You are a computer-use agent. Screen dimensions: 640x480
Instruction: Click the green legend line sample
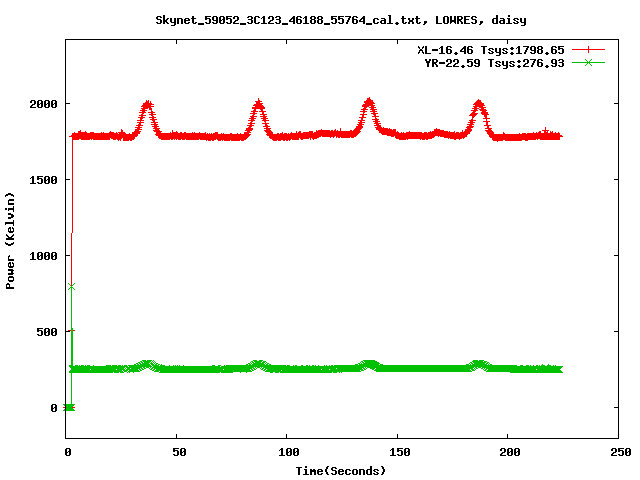tap(588, 62)
